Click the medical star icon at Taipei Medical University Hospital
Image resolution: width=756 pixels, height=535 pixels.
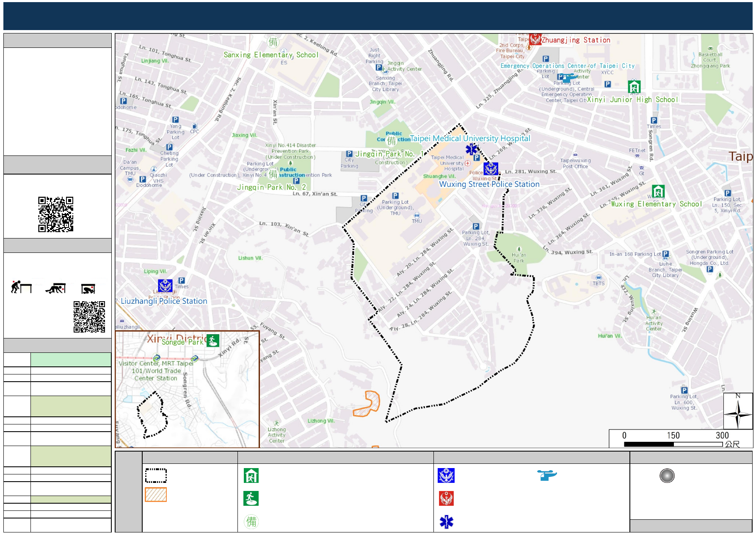point(471,149)
